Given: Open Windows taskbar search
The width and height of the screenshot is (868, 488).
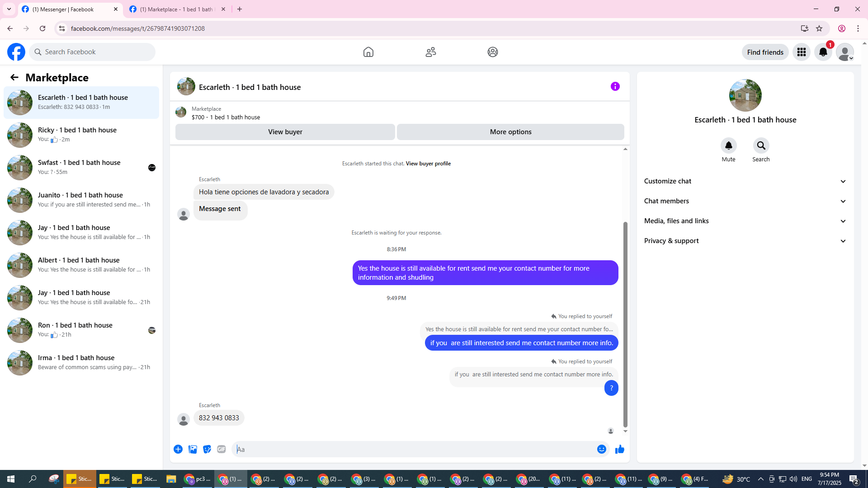Looking at the screenshot, I should click(x=33, y=479).
